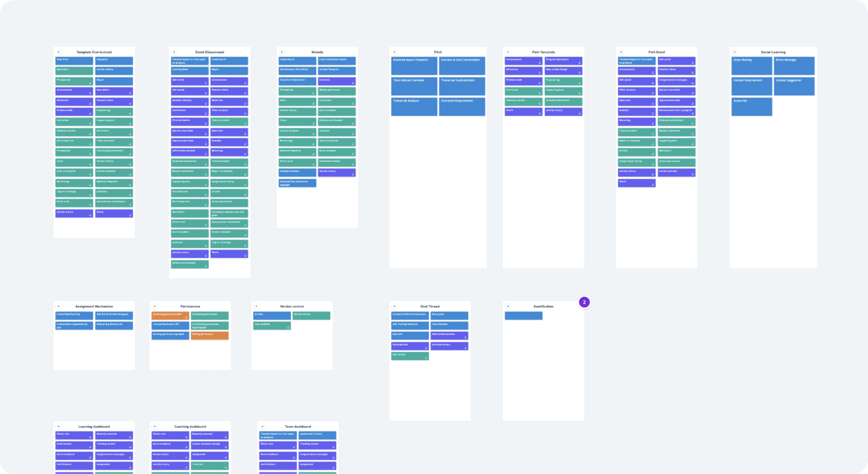Click the Version control column title

pyautogui.click(x=292, y=306)
